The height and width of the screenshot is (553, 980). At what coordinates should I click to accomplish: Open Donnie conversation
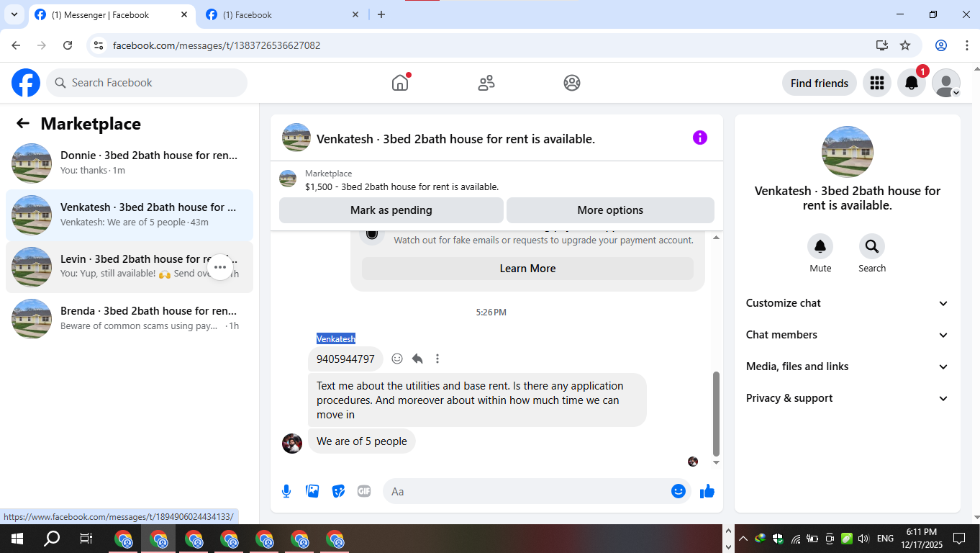(130, 163)
